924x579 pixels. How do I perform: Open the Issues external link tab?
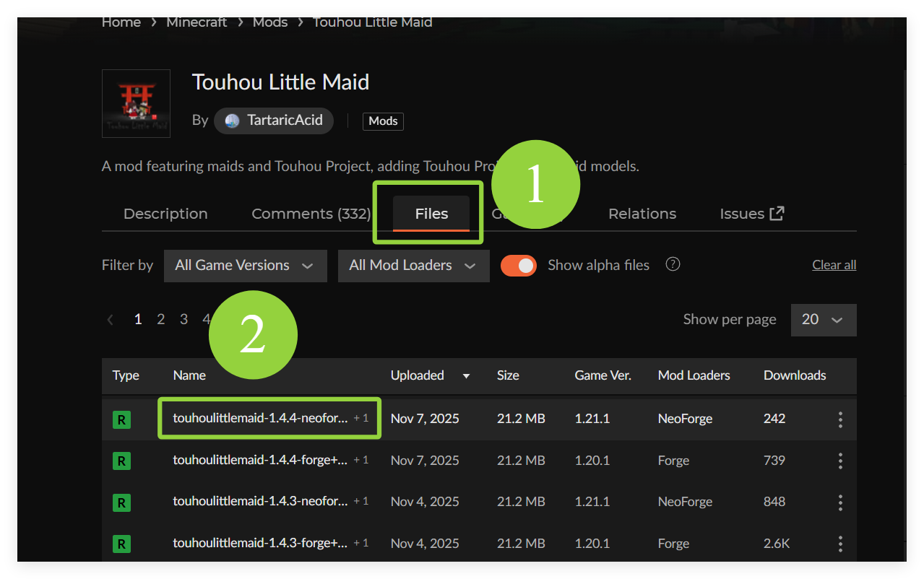pyautogui.click(x=752, y=214)
